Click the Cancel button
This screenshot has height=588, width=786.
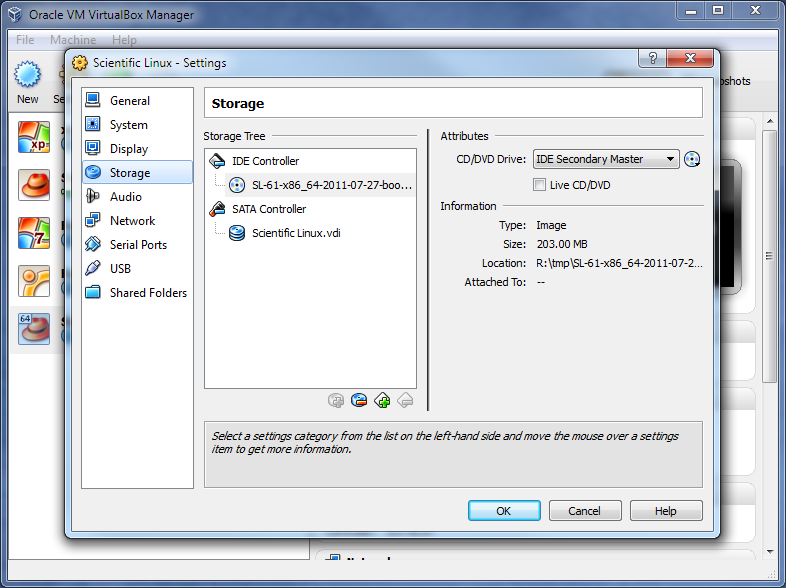tap(585, 510)
